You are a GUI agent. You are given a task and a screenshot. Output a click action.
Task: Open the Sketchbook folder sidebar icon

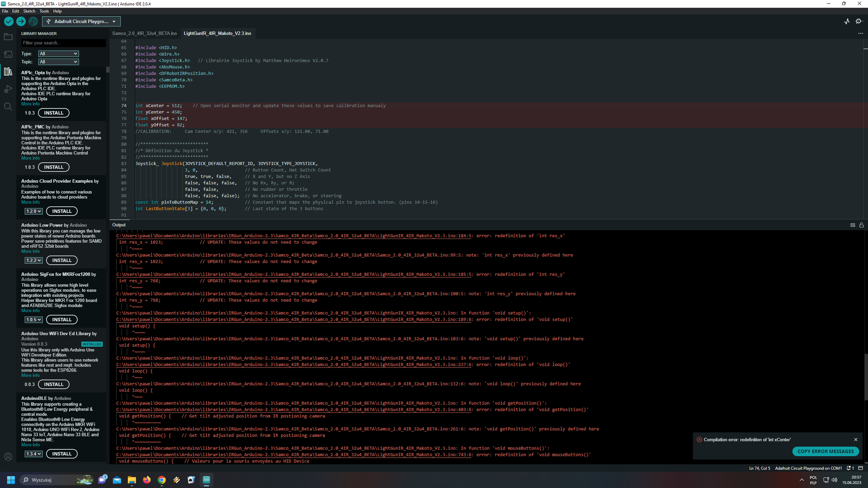(x=8, y=37)
